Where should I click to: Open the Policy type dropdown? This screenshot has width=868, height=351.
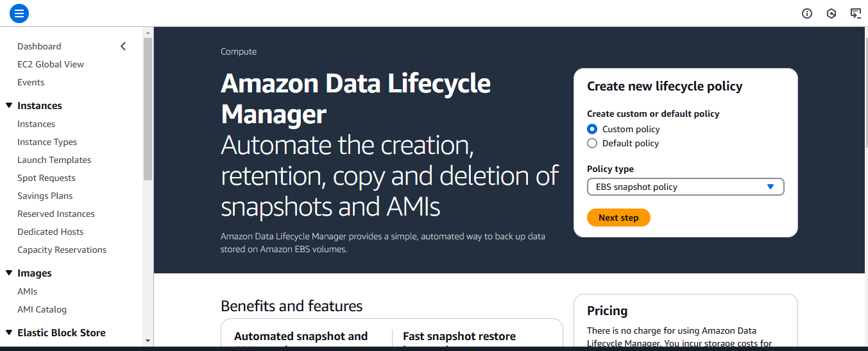point(685,187)
